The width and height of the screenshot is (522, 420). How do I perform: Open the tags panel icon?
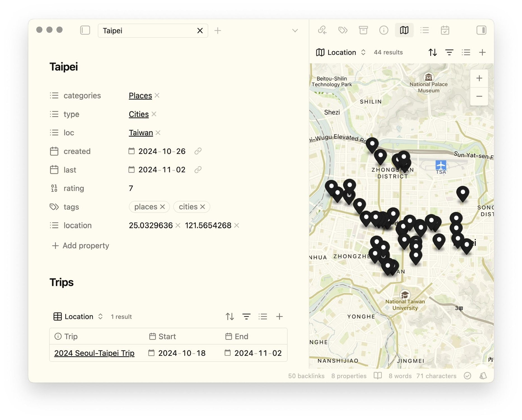coord(343,30)
